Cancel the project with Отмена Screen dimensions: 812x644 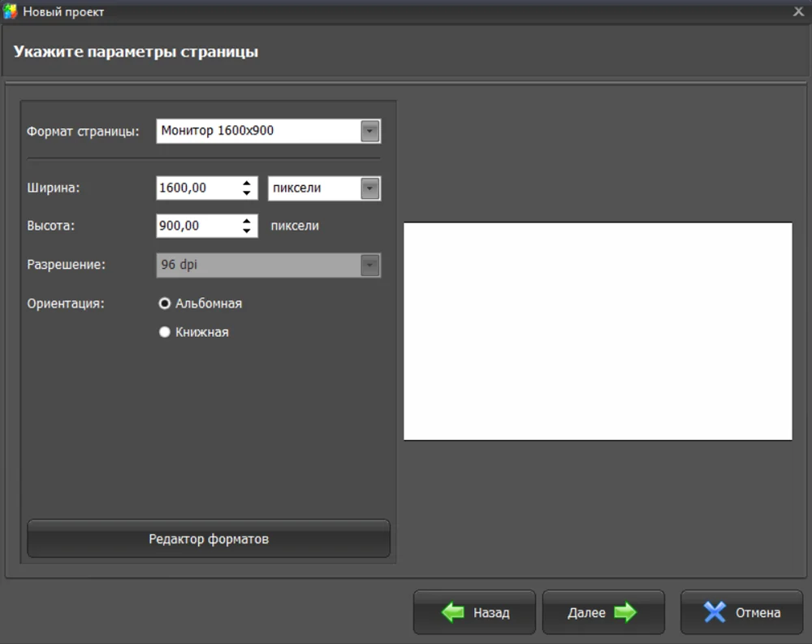741,612
